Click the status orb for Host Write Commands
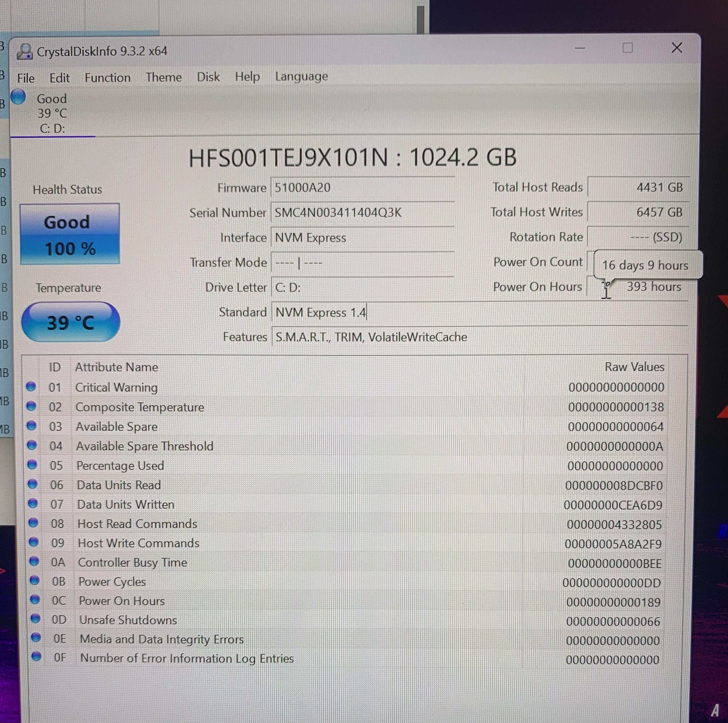The height and width of the screenshot is (723, 728). (34, 542)
